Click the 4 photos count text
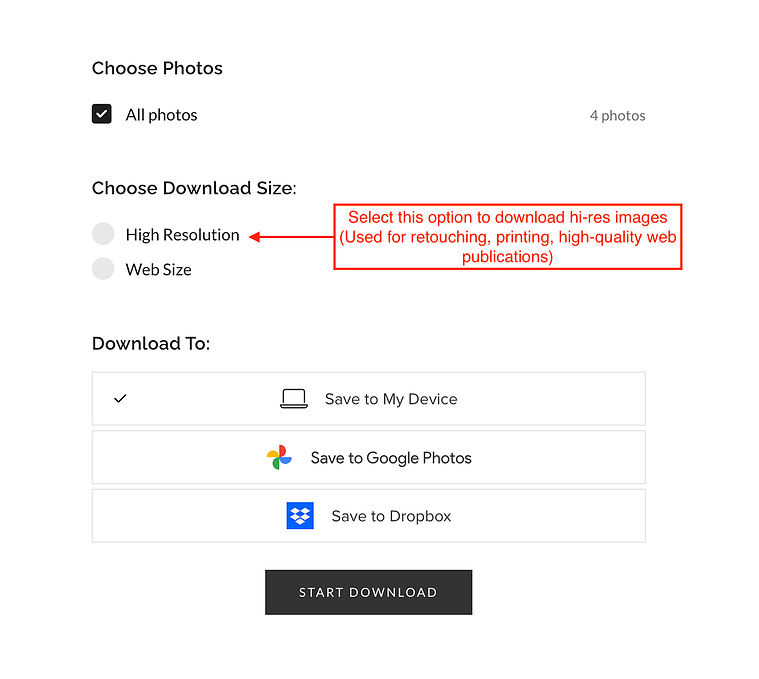The width and height of the screenshot is (759, 679). (618, 116)
